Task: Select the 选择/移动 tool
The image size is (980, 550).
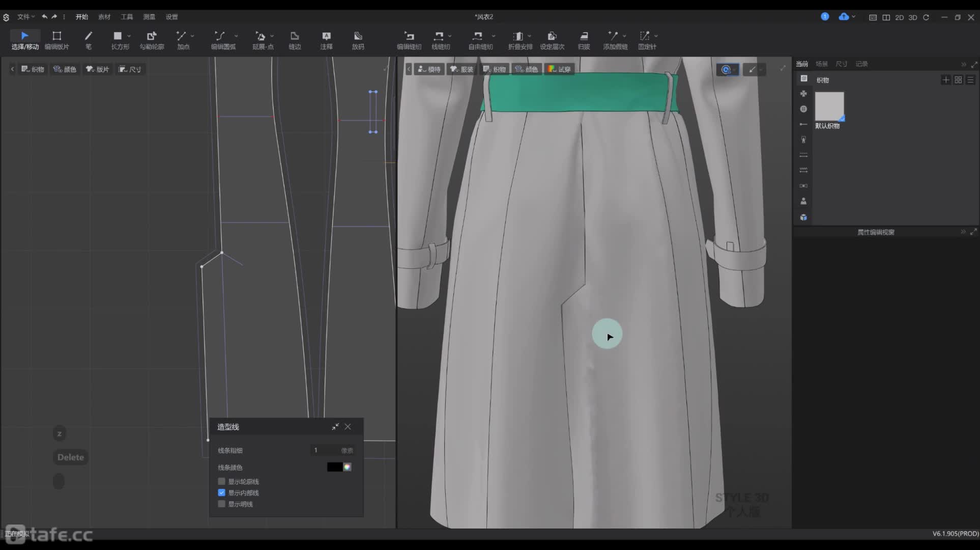Action: pyautogui.click(x=25, y=40)
